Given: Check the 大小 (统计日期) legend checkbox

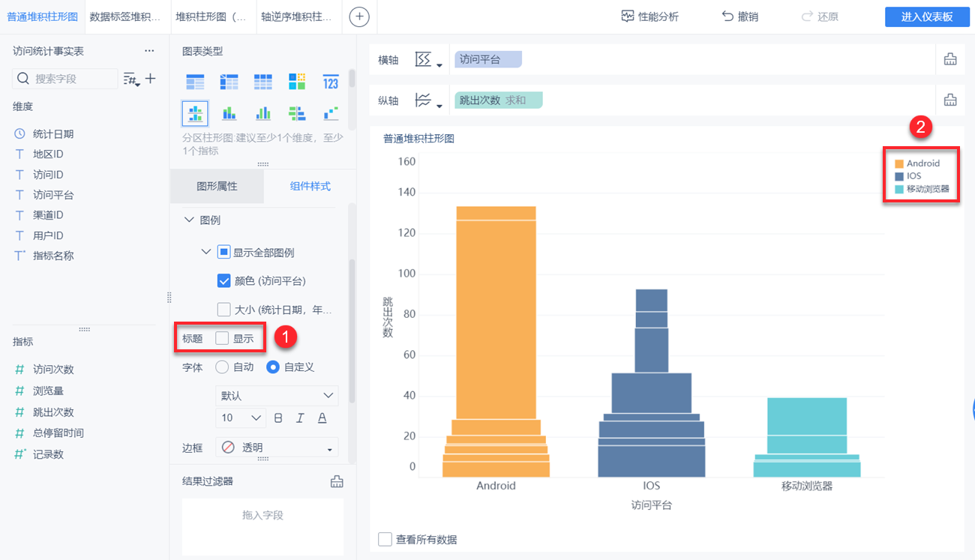Looking at the screenshot, I should [223, 310].
